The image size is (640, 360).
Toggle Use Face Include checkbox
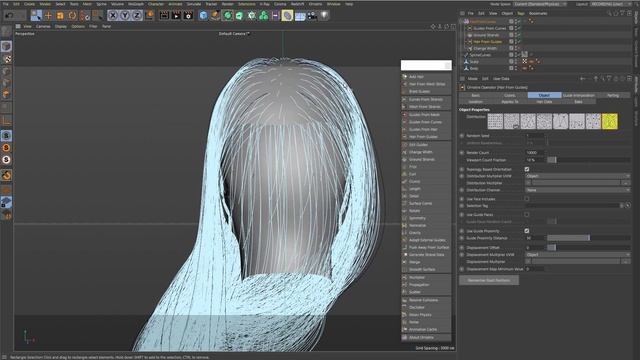527,199
